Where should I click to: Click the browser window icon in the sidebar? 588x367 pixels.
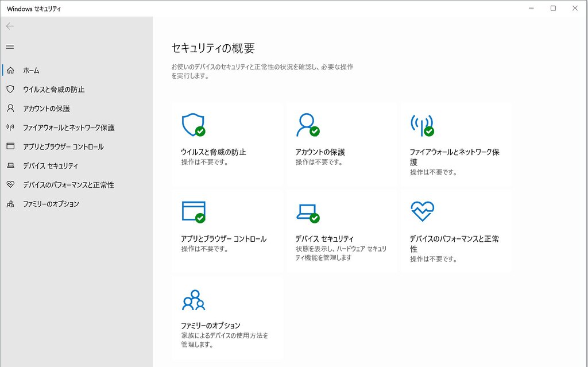pos(10,146)
